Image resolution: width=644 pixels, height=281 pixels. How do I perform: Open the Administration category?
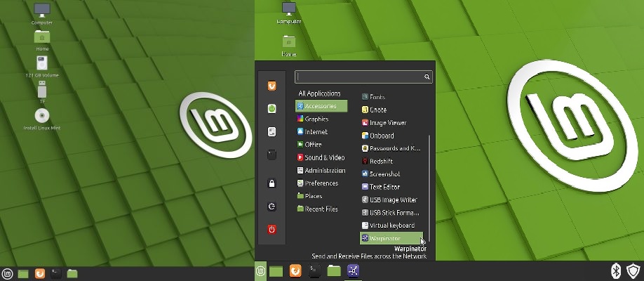point(321,170)
